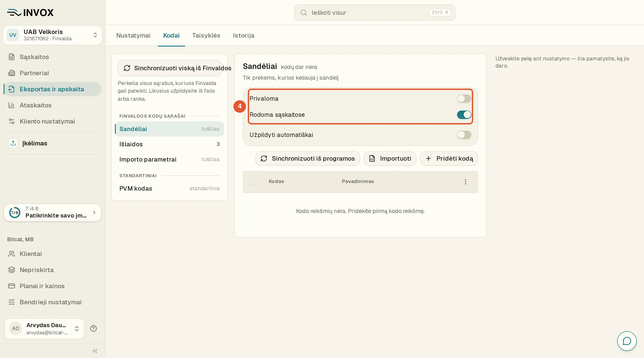Open the Istorija tab

tap(244, 36)
